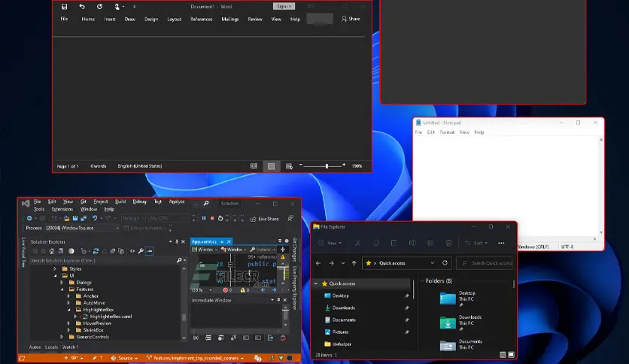Click the Save icon in Word
Viewport: 629px width, 364px height.
[x=64, y=7]
